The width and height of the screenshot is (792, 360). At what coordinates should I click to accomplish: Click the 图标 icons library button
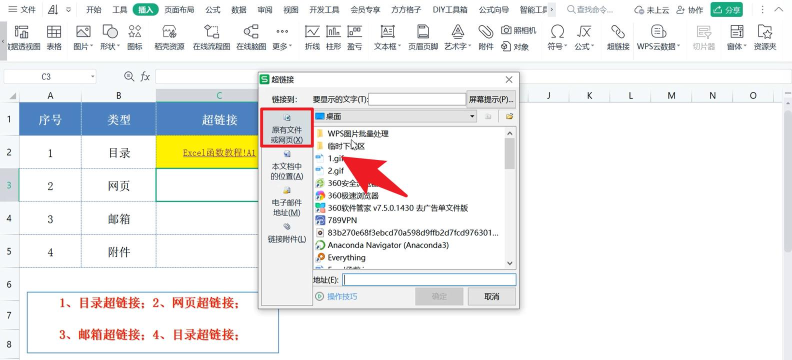coord(135,38)
